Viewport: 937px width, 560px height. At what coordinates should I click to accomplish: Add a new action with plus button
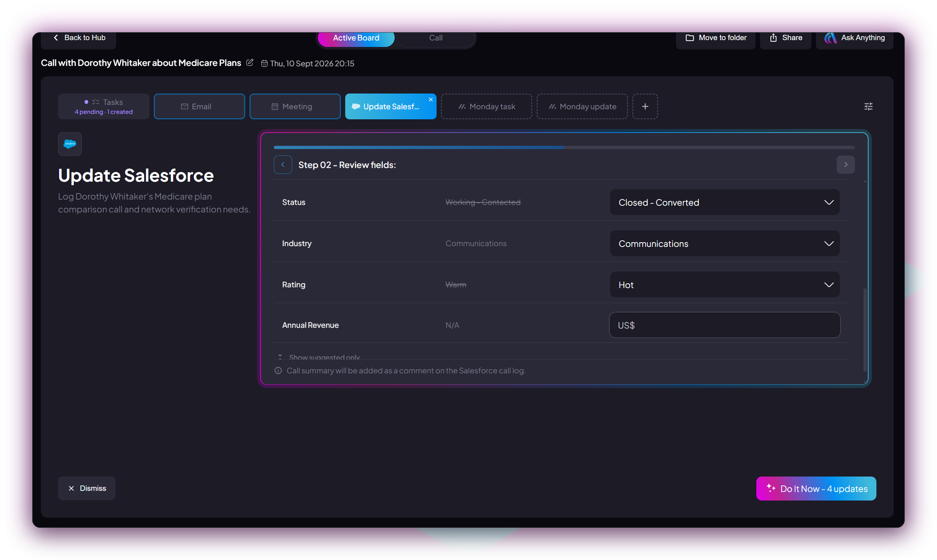pyautogui.click(x=645, y=106)
